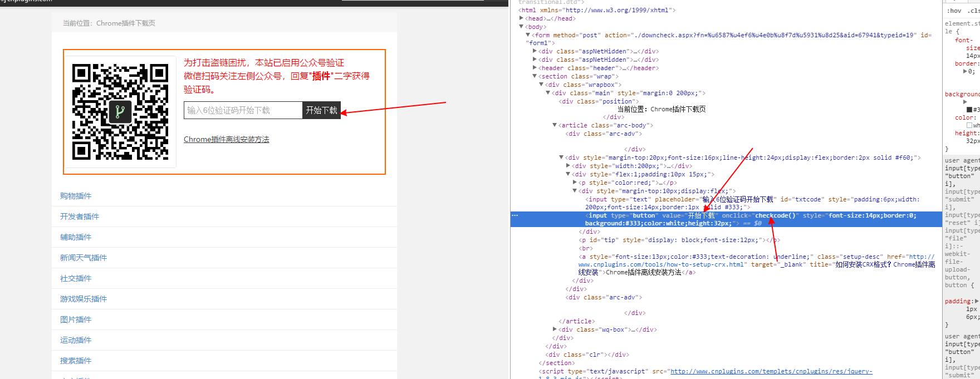The image size is (980, 379).
Task: Collapse the form1 form node
Action: pyautogui.click(x=528, y=35)
